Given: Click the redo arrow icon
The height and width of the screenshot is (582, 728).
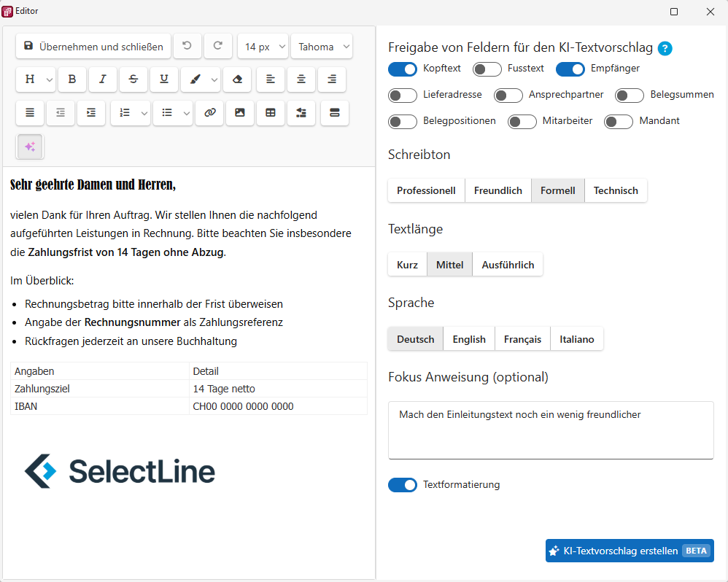Looking at the screenshot, I should (218, 46).
